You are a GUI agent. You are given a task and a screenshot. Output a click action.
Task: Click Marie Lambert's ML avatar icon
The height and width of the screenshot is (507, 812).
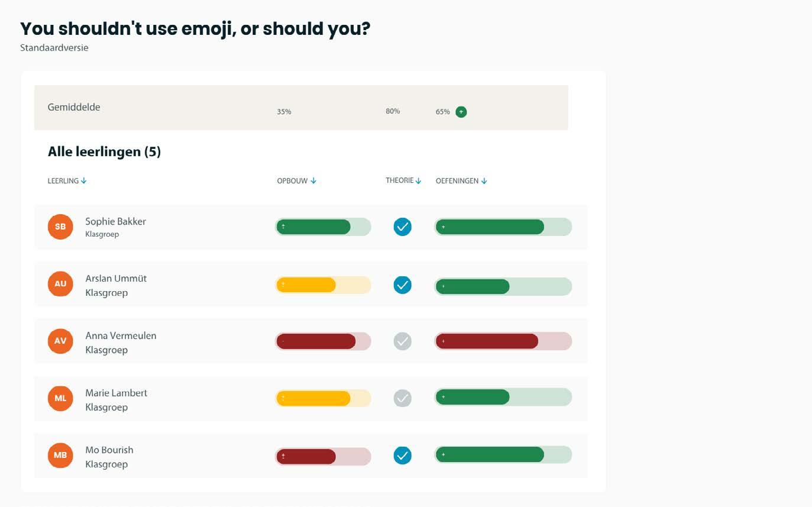click(x=60, y=398)
